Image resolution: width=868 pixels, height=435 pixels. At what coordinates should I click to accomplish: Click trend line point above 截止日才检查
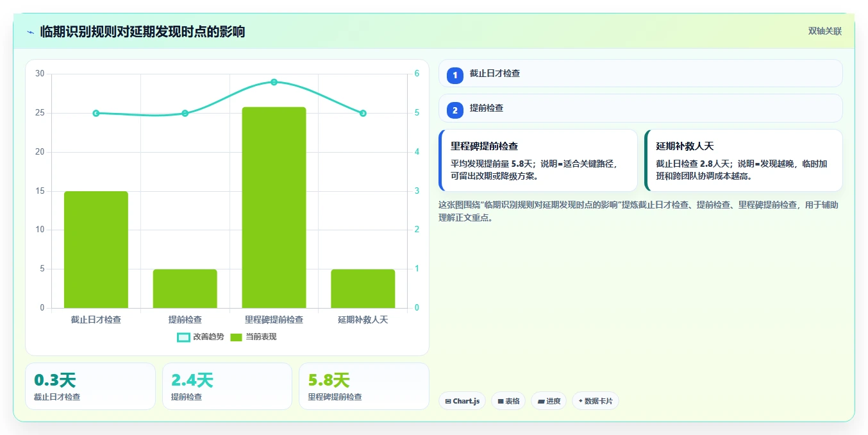(96, 113)
